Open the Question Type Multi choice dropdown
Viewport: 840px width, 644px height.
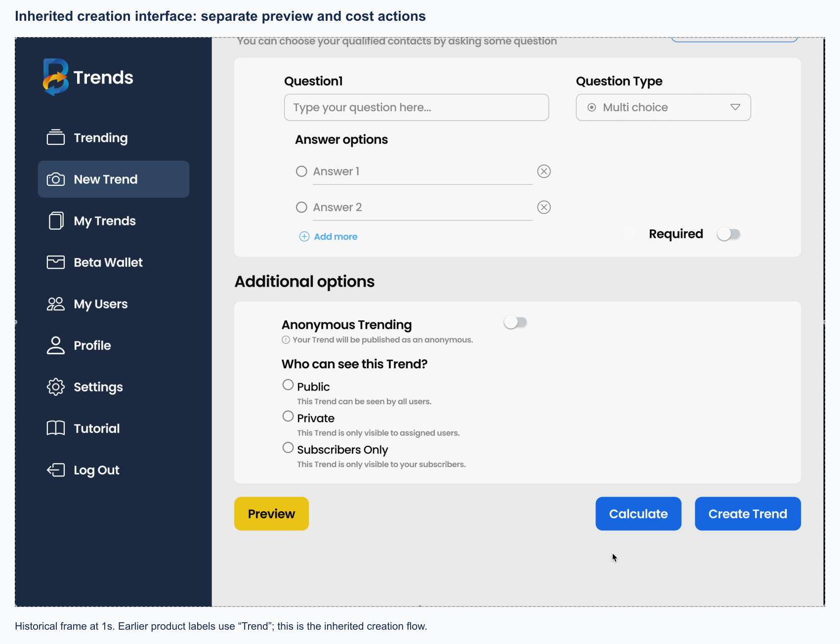tap(663, 107)
